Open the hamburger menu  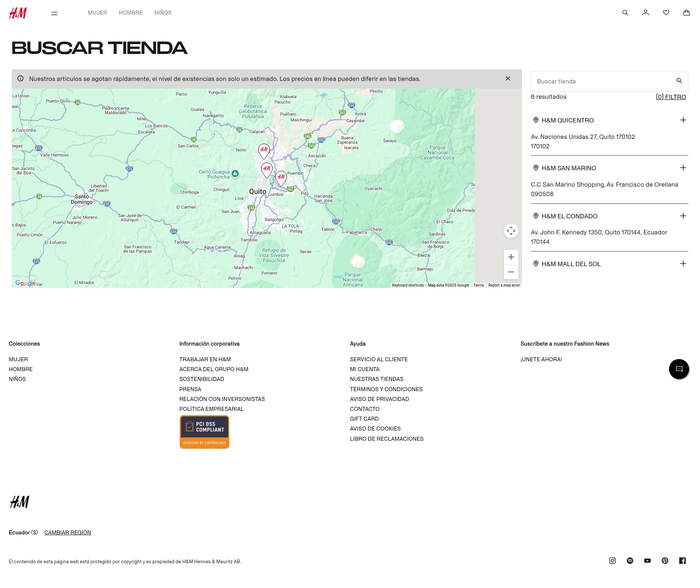click(54, 13)
